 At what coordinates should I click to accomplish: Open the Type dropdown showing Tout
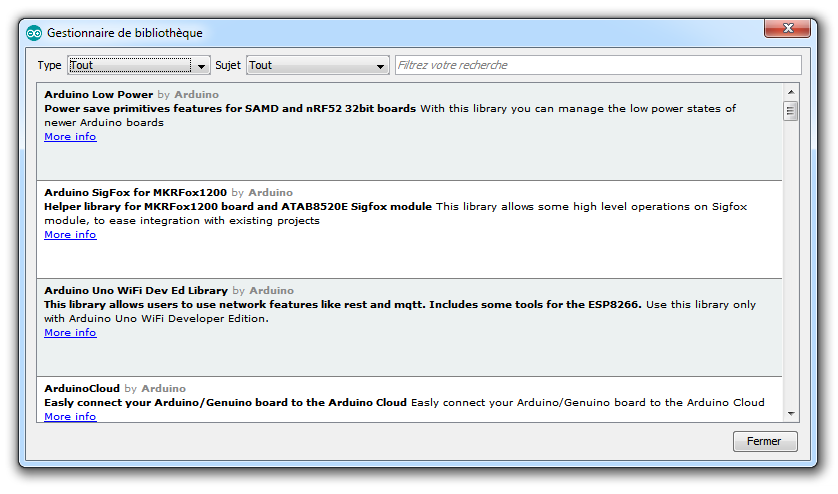point(139,65)
